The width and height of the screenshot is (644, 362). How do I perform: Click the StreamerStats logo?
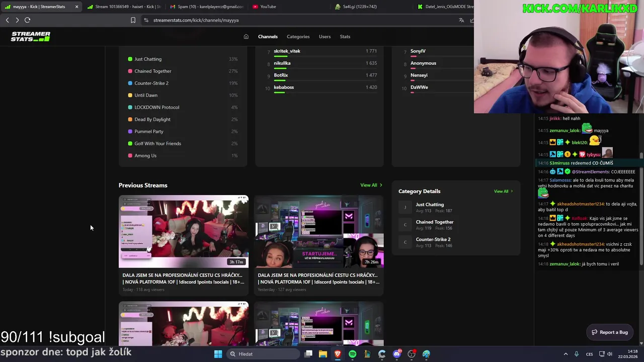click(x=31, y=37)
